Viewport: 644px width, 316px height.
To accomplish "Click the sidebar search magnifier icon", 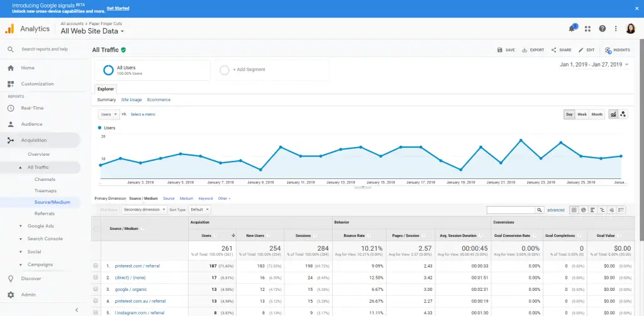I will (11, 49).
